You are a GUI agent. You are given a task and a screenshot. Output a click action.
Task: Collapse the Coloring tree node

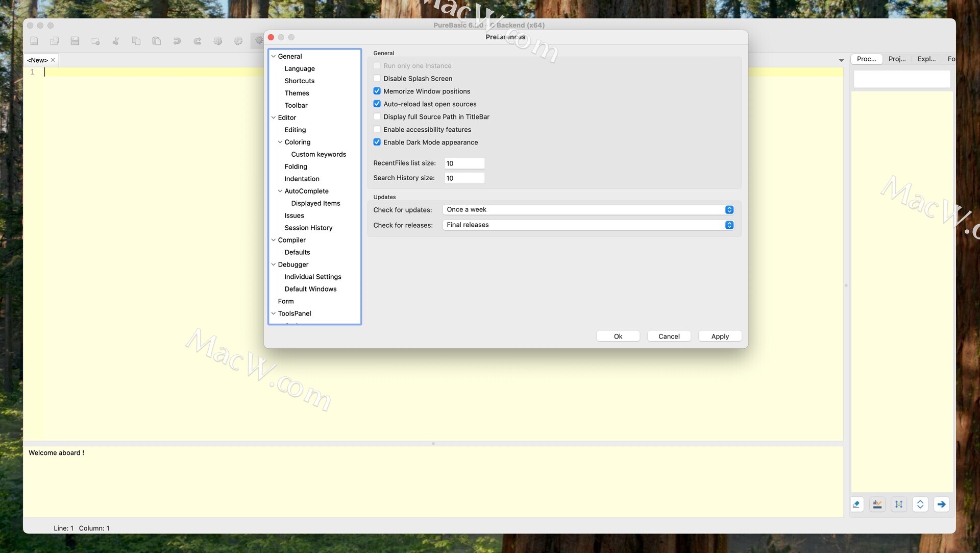point(280,142)
